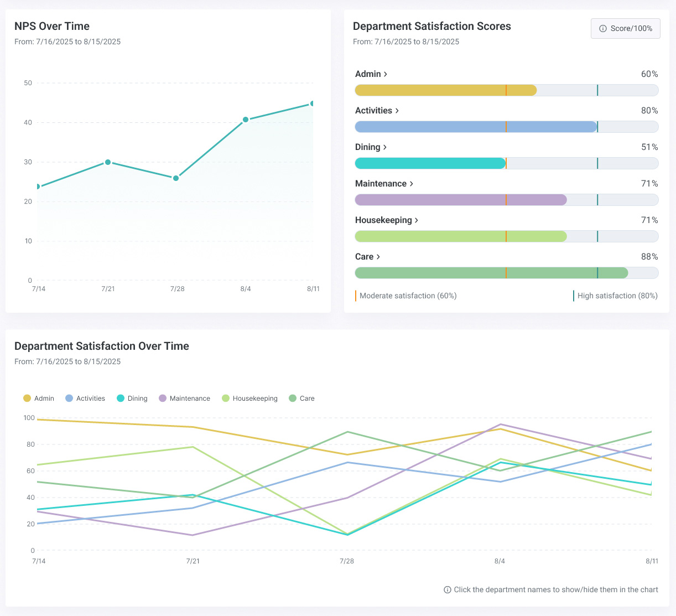The width and height of the screenshot is (676, 616).
Task: Open the Activities department details
Action: coord(377,111)
